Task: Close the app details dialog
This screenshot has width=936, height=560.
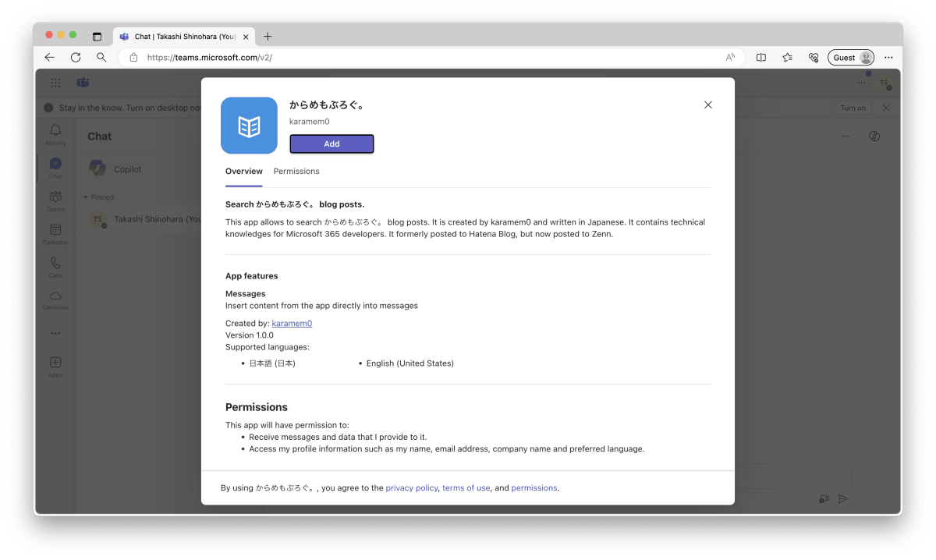Action: (708, 105)
